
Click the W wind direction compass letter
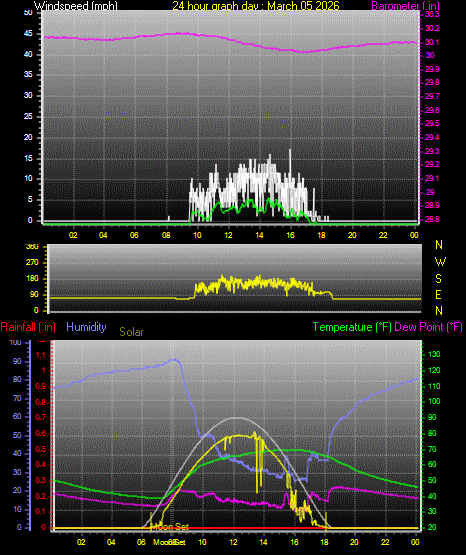(x=440, y=262)
